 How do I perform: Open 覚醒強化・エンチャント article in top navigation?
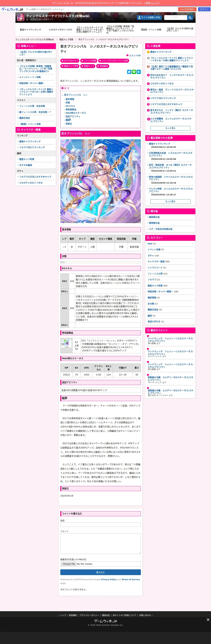point(120,30)
